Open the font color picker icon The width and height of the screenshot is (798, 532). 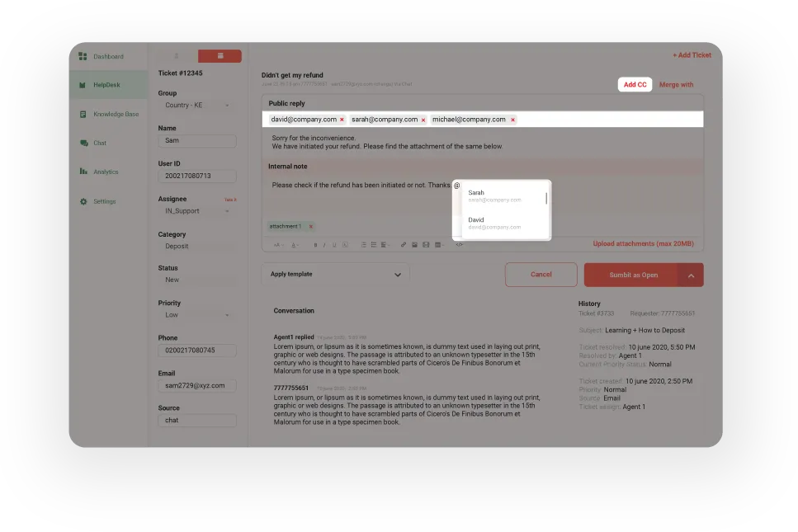[x=293, y=244]
